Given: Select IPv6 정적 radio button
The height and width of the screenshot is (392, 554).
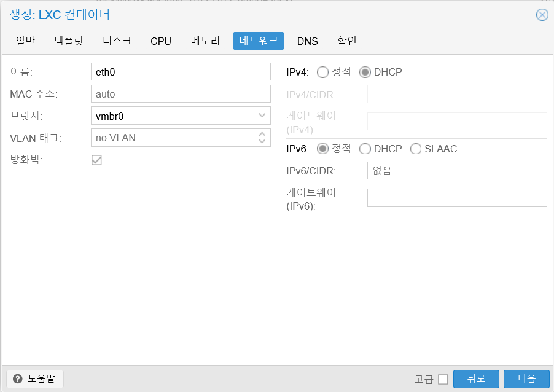Looking at the screenshot, I should coord(322,149).
